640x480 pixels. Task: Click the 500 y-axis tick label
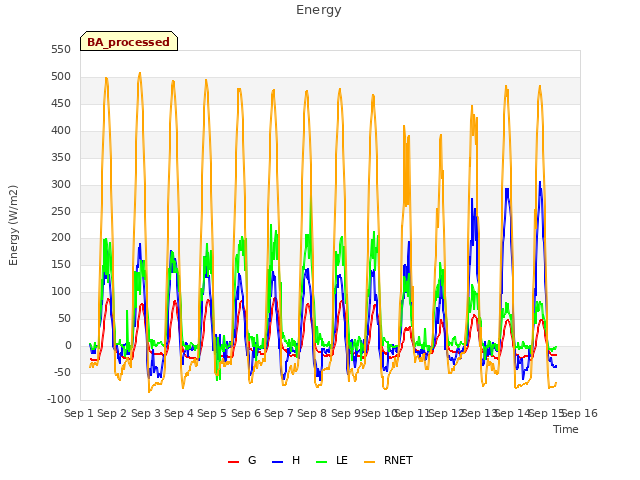[61, 77]
